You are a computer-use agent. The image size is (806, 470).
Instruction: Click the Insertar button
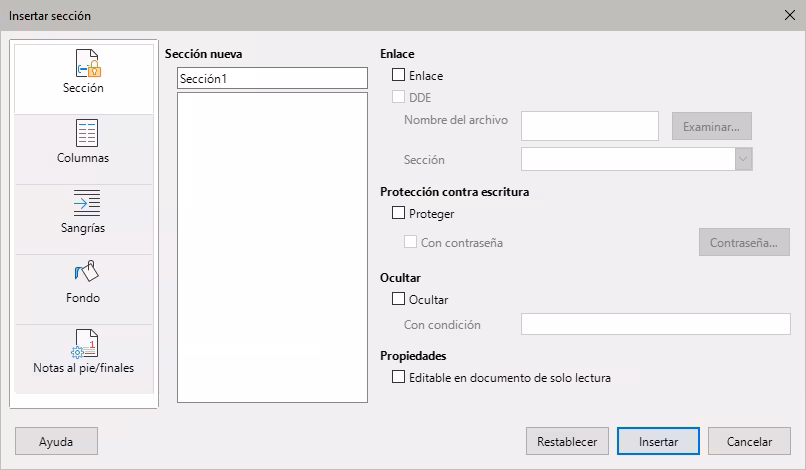point(658,441)
